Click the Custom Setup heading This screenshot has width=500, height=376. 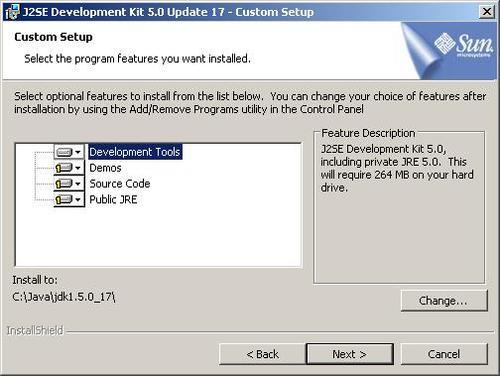53,37
